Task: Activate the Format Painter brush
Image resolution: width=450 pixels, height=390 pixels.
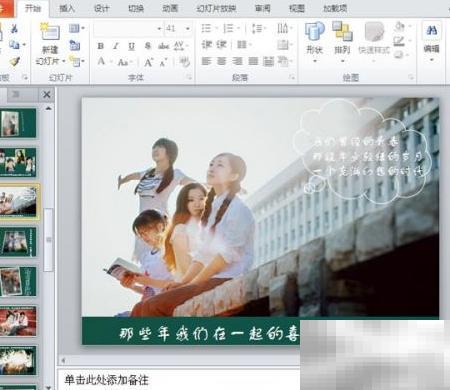Action: tap(14, 61)
